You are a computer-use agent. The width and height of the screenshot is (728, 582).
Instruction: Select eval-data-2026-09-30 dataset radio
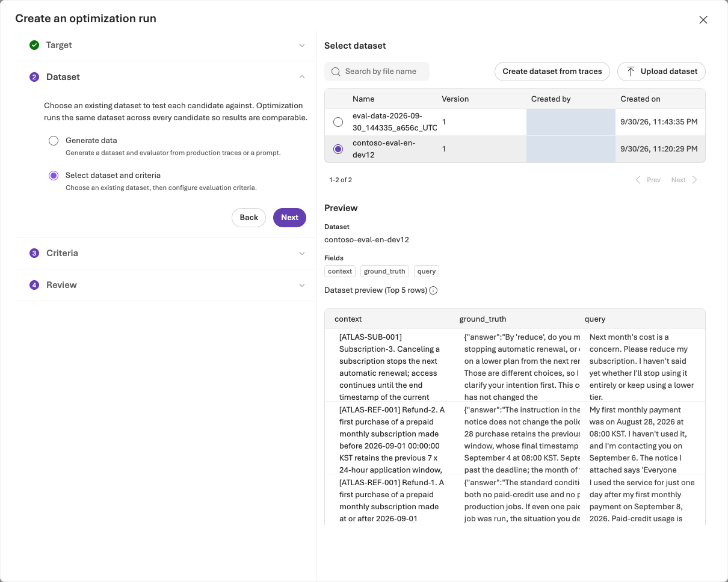338,122
